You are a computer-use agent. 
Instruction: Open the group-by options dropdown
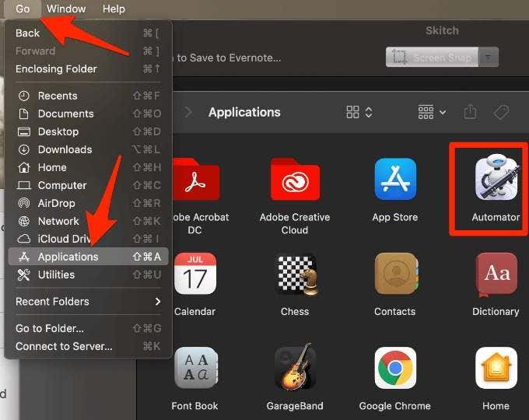(432, 112)
